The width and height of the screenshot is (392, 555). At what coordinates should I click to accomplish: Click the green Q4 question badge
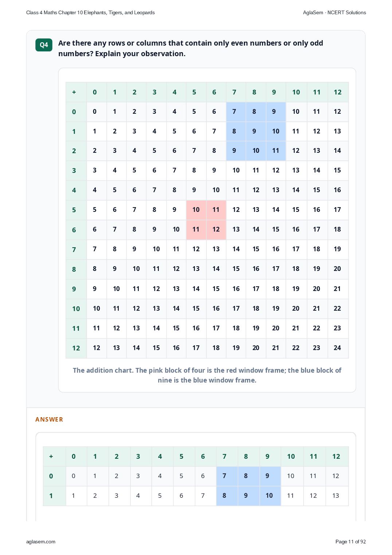pyautogui.click(x=44, y=45)
